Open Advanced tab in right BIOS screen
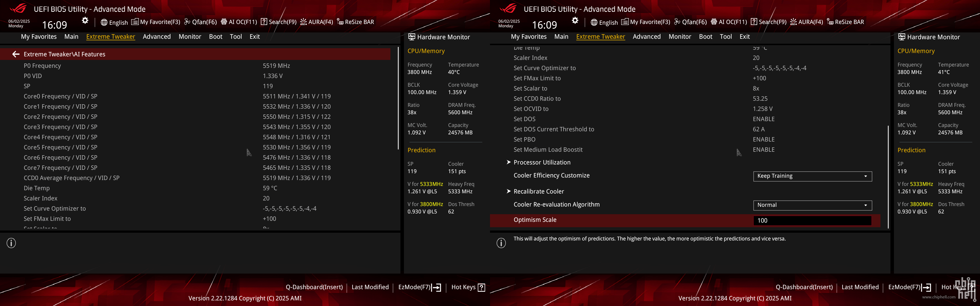Viewport: 980px width, 306px height. [x=647, y=36]
